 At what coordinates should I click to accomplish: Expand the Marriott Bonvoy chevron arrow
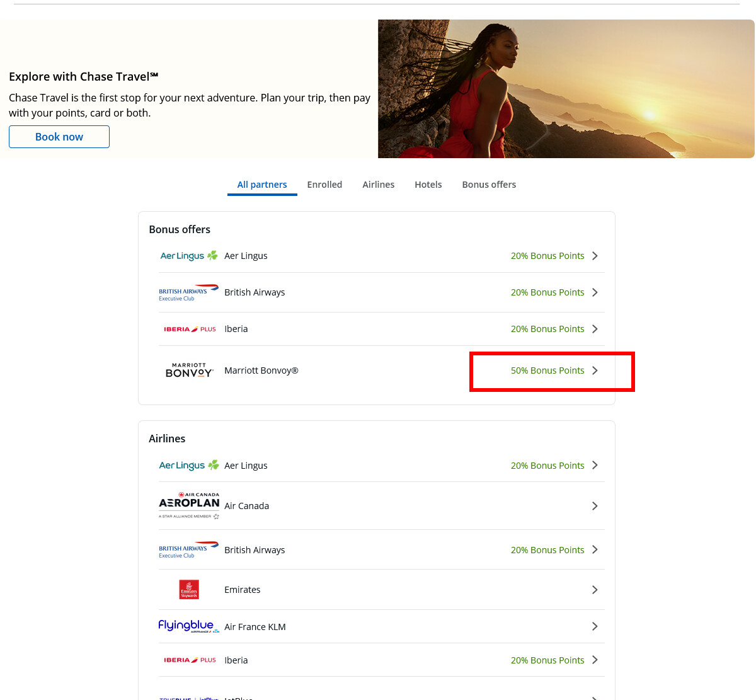(x=595, y=370)
